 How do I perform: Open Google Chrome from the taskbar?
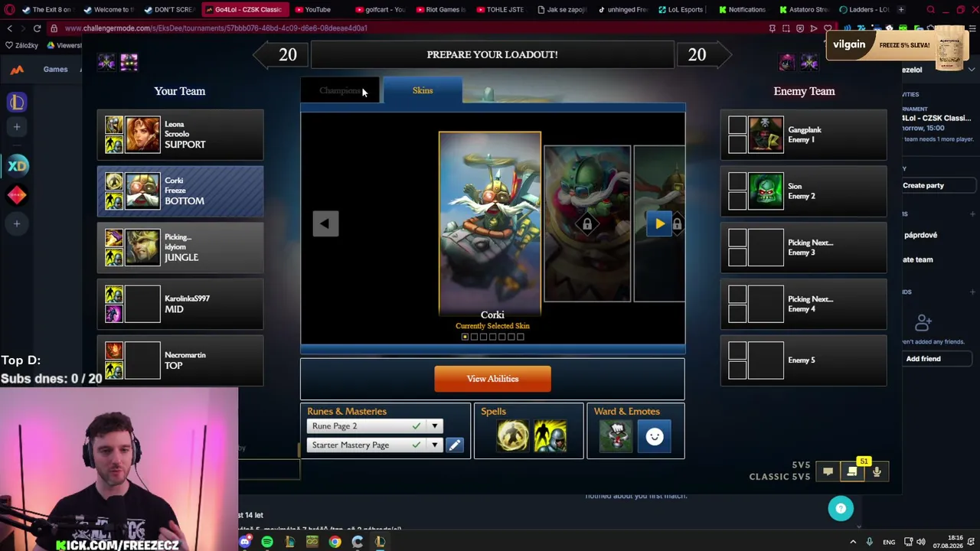(335, 542)
